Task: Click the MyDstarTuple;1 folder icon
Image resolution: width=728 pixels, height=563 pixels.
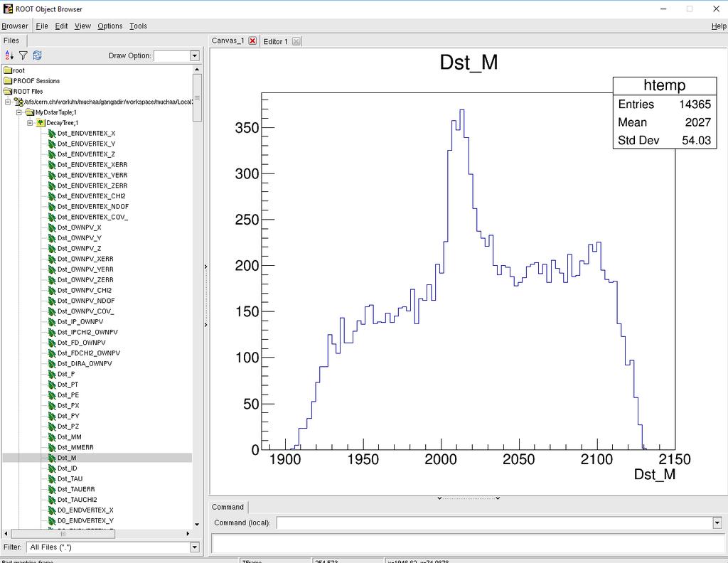Action: (30, 112)
